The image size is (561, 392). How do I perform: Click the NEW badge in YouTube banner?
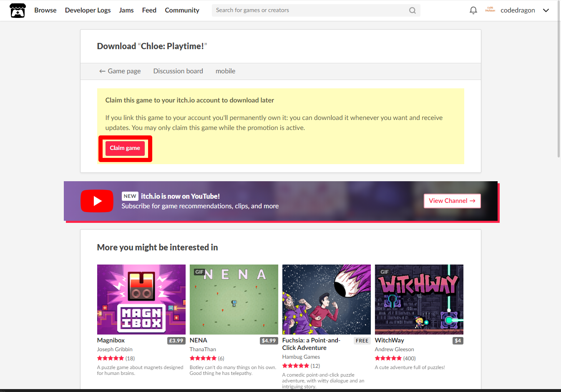130,196
